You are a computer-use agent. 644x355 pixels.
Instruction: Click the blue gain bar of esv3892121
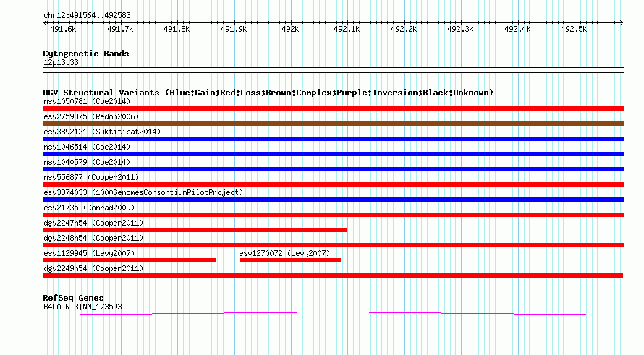tap(333, 139)
